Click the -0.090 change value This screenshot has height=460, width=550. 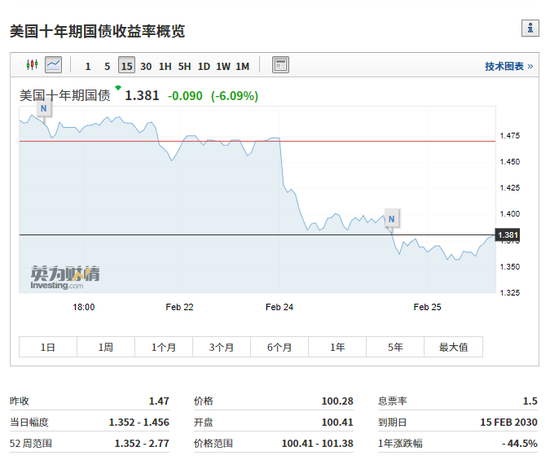point(185,96)
